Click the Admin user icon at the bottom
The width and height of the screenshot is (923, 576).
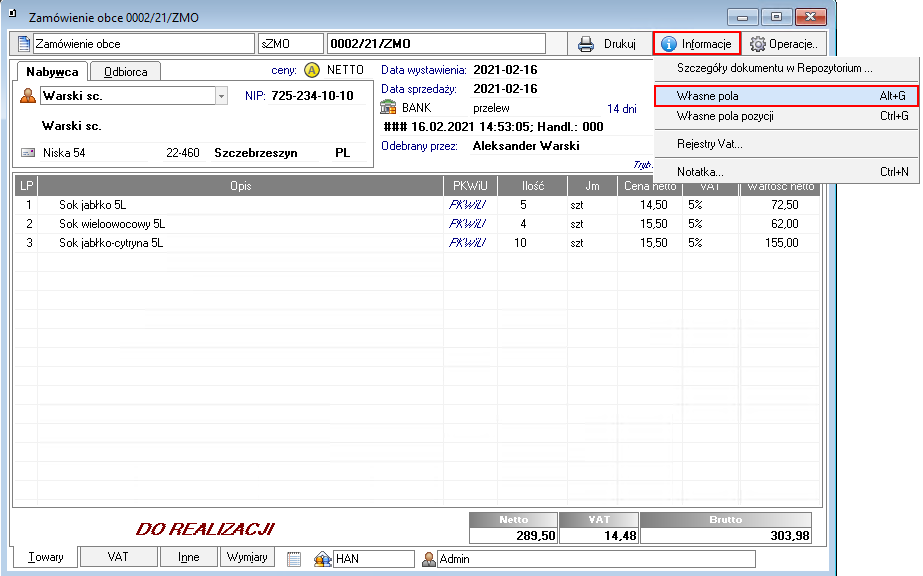[x=429, y=559]
